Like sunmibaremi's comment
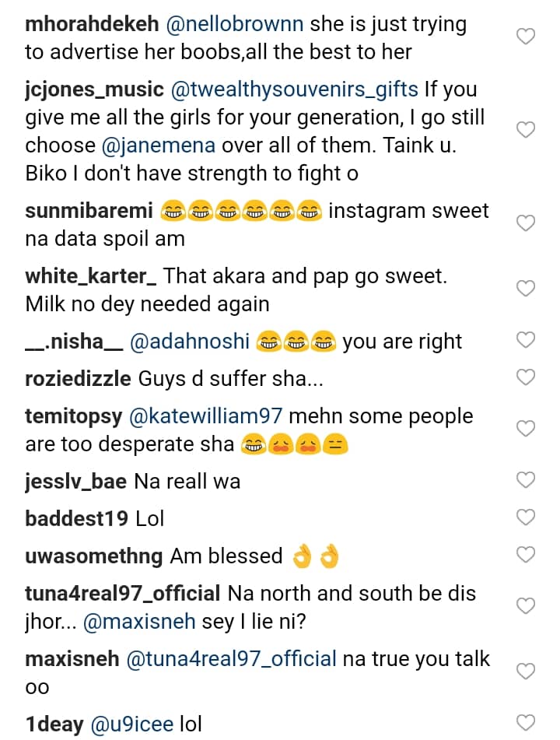560x740 pixels. 526,223
